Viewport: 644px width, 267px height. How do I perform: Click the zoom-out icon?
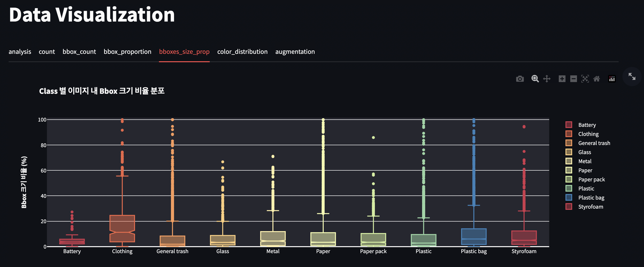coord(574,79)
